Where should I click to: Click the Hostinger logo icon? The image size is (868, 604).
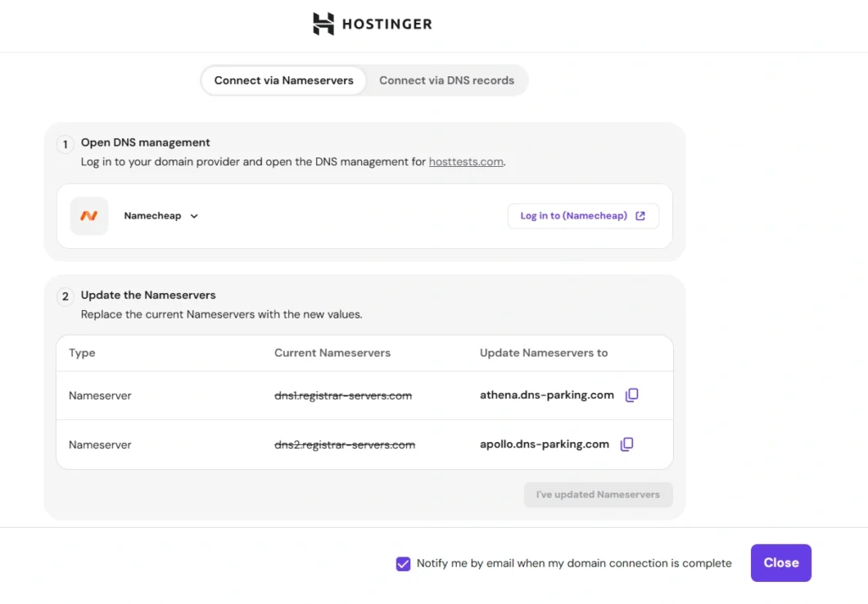[x=323, y=24]
